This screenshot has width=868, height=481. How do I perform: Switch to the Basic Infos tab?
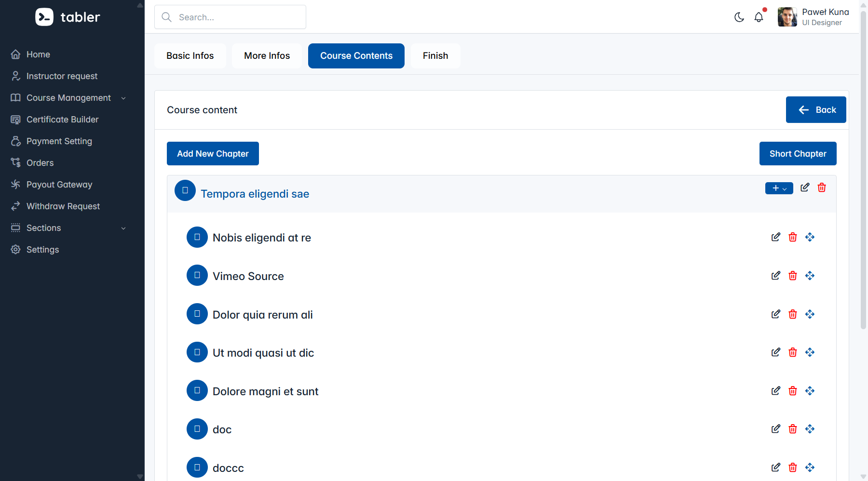[190, 56]
